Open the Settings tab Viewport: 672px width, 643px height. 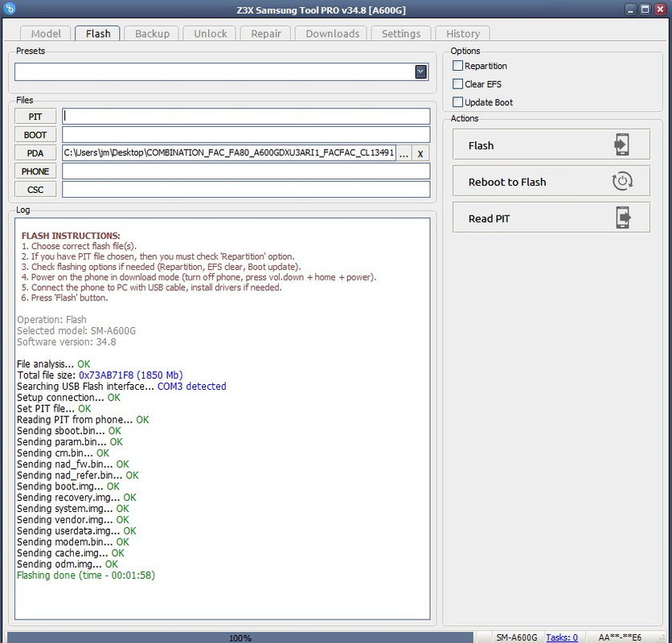(x=401, y=34)
